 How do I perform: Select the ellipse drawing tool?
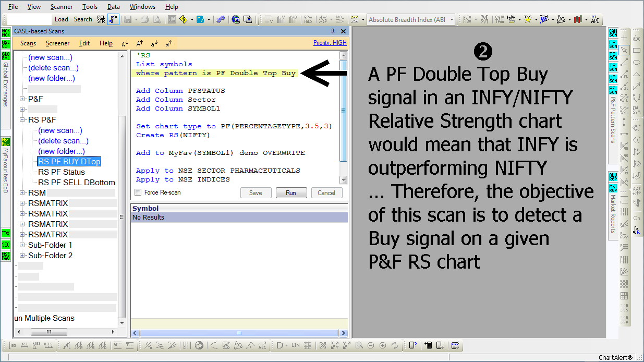637,62
